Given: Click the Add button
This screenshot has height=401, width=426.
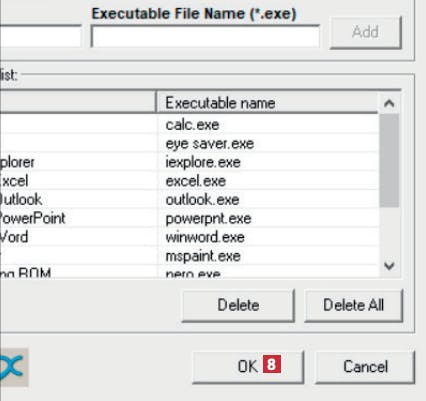Looking at the screenshot, I should 366,33.
